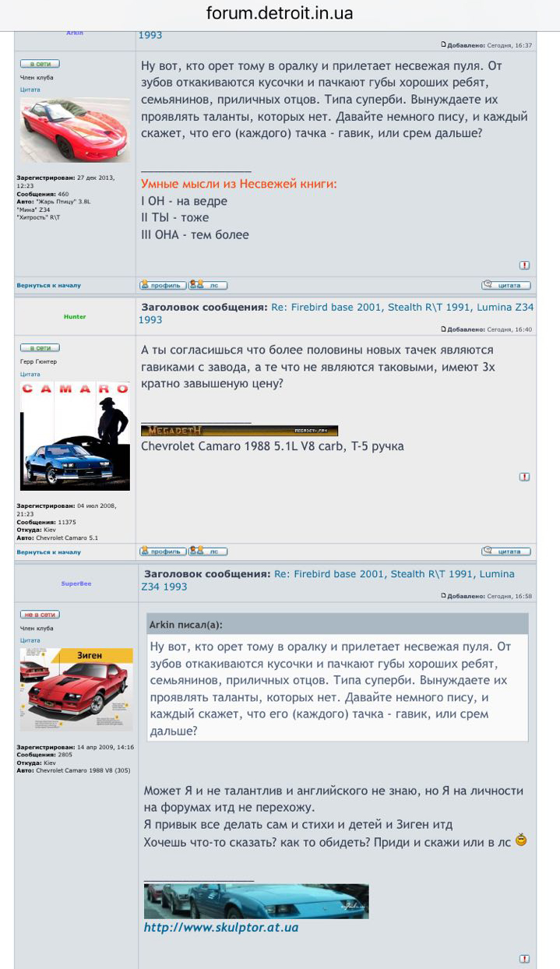Quote Hunter's post with the цитата button
This screenshot has width=560, height=969.
(505, 551)
